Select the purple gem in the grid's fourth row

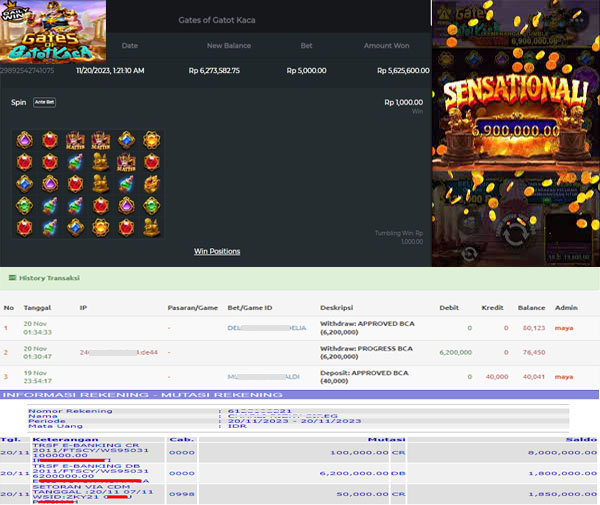click(x=126, y=206)
